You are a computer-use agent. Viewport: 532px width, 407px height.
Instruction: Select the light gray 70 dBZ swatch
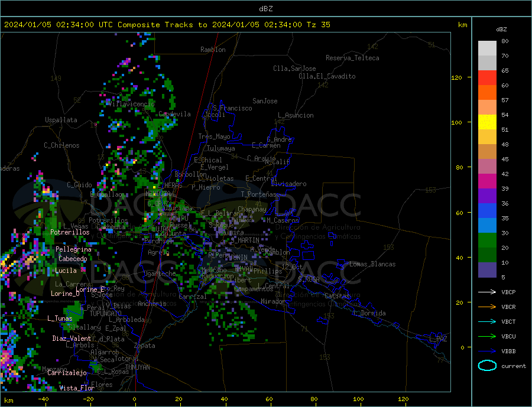[487, 48]
